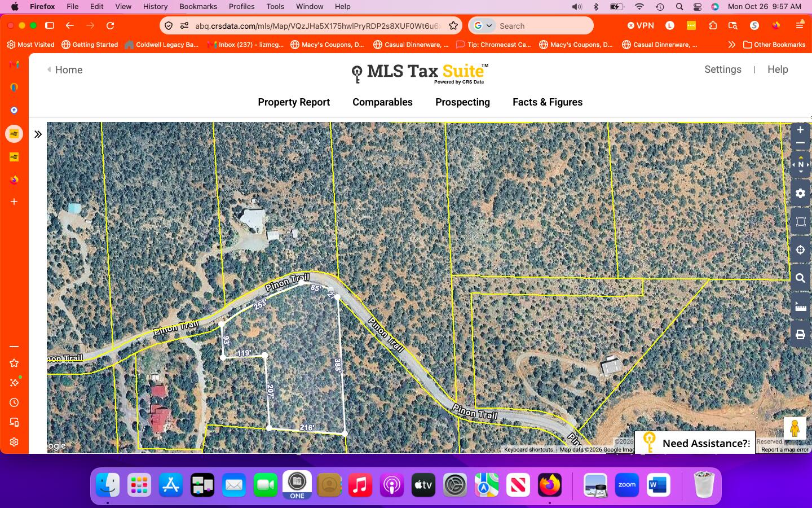The width and height of the screenshot is (812, 508).
Task: Click the URL address bar
Action: click(317, 26)
